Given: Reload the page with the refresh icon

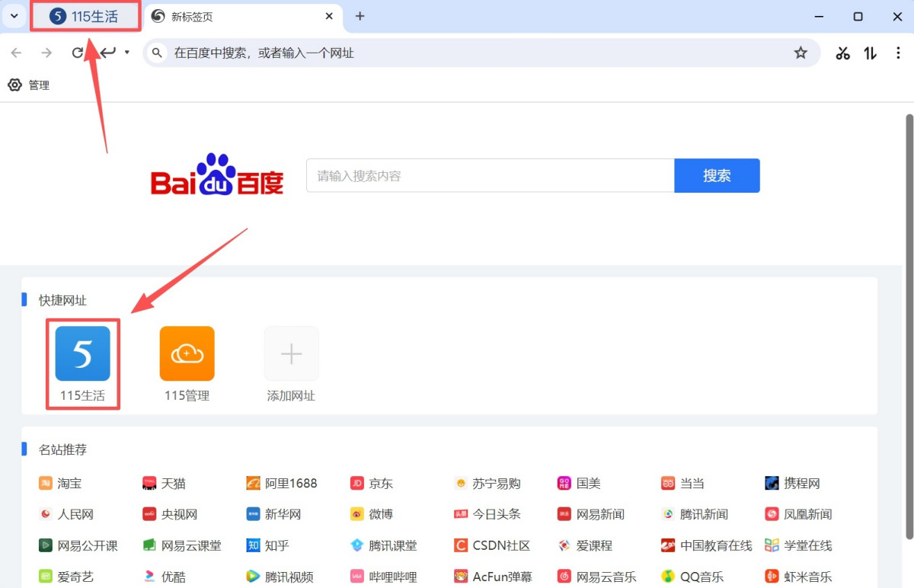Looking at the screenshot, I should [77, 53].
